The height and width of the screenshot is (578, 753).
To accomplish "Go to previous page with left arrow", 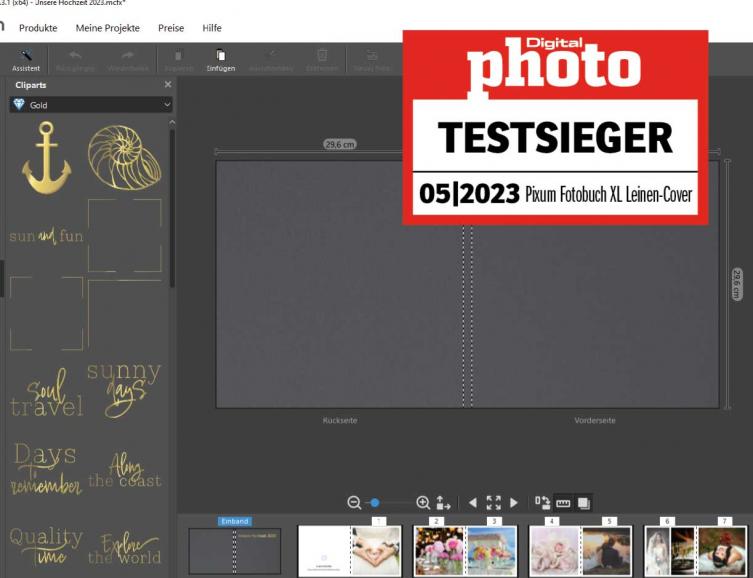I will coord(473,503).
